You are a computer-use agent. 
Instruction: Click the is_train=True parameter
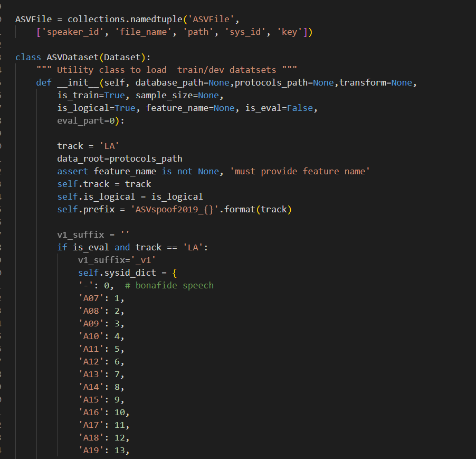[91, 96]
